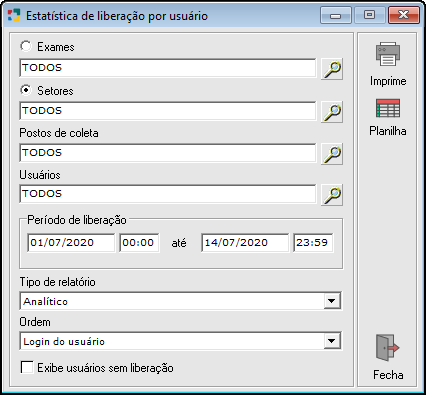Click the Fecha exit door icon
This screenshot has height=395, width=426.
pyautogui.click(x=388, y=348)
